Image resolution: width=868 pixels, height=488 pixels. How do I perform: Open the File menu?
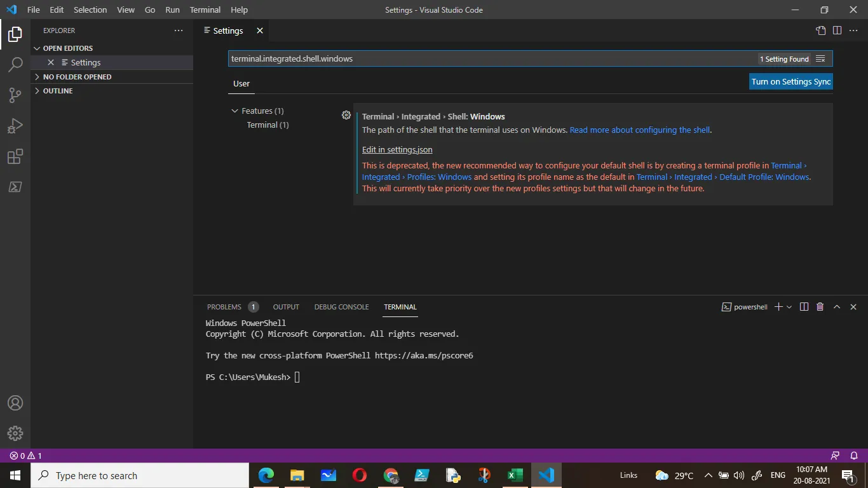click(33, 10)
